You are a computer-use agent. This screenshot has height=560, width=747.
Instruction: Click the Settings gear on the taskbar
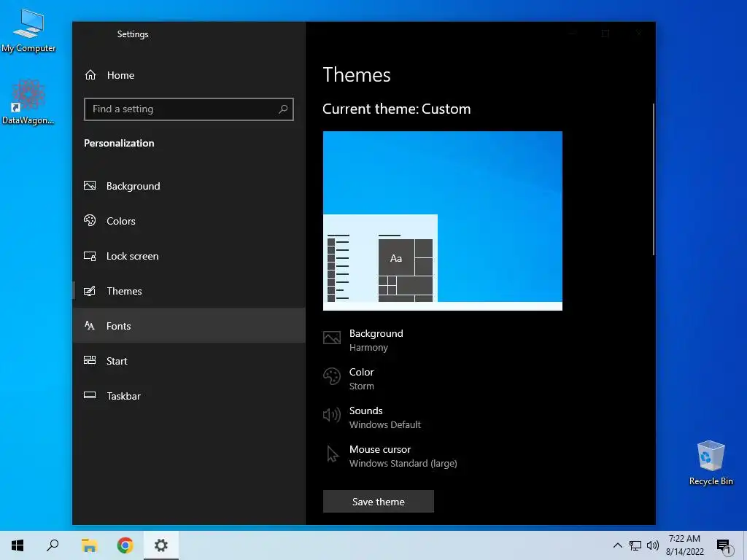(161, 545)
